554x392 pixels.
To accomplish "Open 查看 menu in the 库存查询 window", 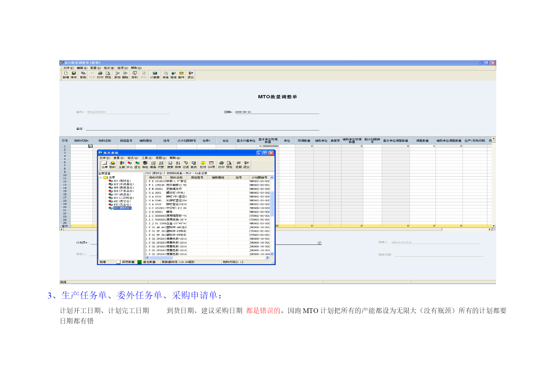I will click(119, 158).
